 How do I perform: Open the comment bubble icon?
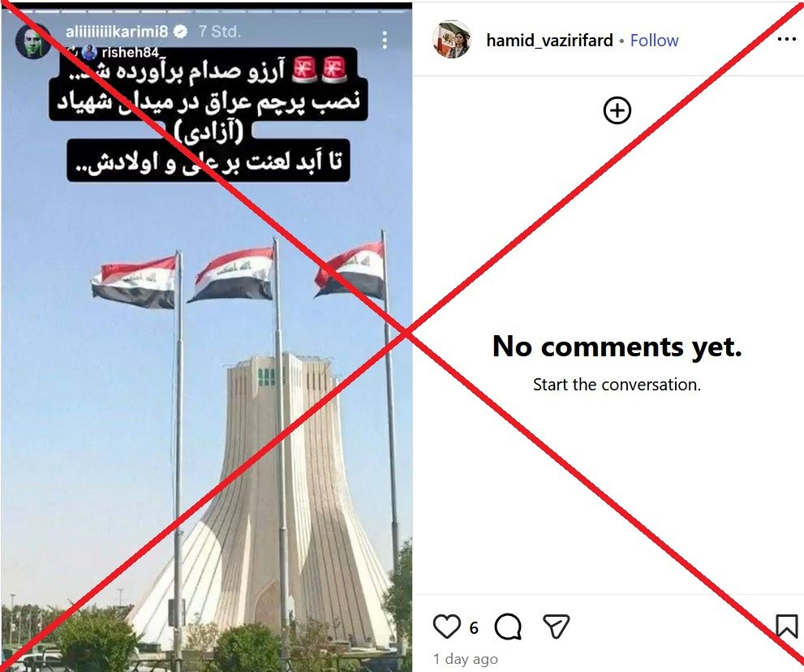[508, 627]
